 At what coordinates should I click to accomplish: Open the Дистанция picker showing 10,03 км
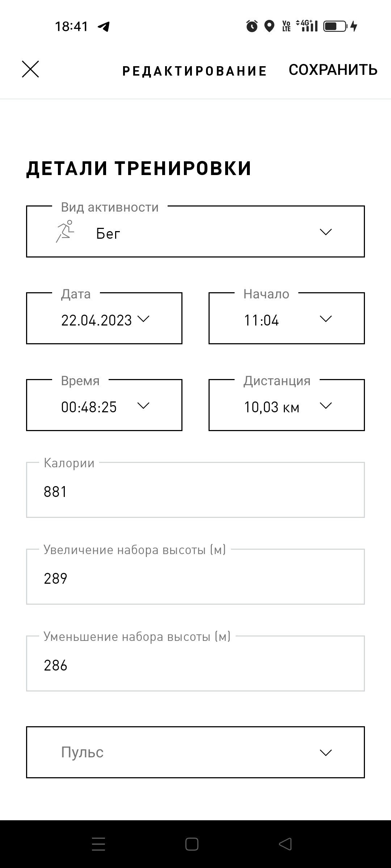[x=287, y=405]
